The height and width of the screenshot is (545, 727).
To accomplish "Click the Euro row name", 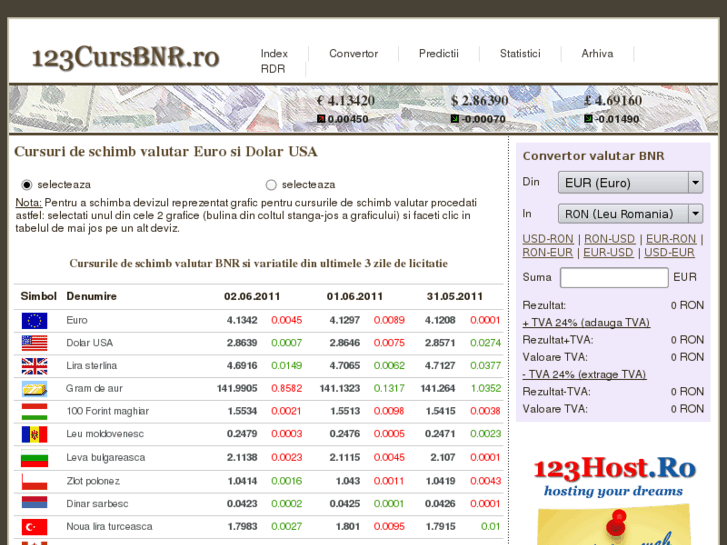I will pos(77,321).
